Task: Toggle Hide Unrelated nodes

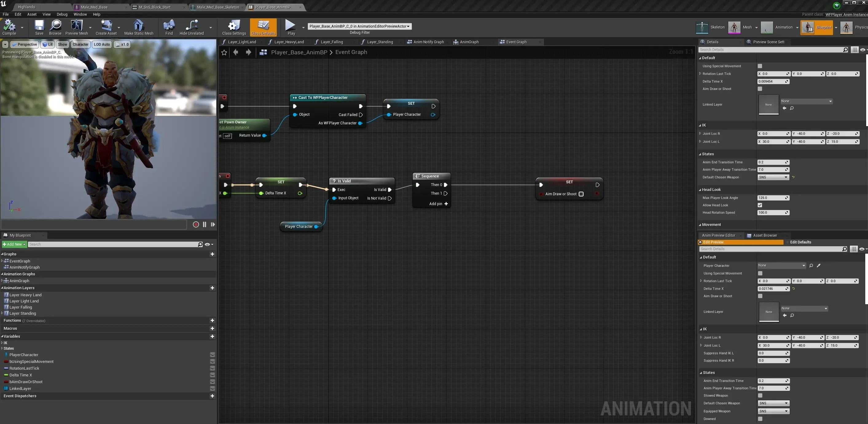Action: pyautogui.click(x=192, y=27)
